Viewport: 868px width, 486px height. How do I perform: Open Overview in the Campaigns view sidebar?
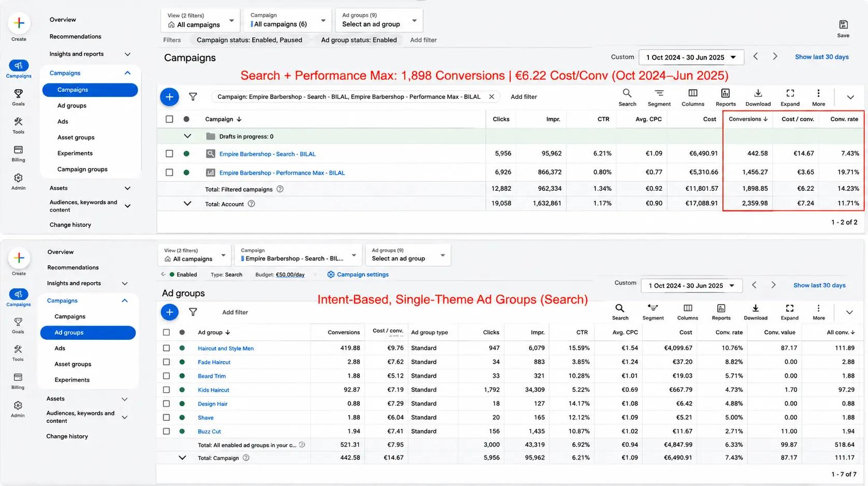pyautogui.click(x=63, y=20)
